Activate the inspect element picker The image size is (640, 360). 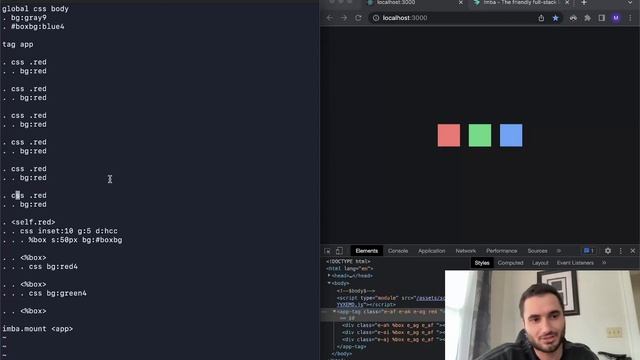327,251
